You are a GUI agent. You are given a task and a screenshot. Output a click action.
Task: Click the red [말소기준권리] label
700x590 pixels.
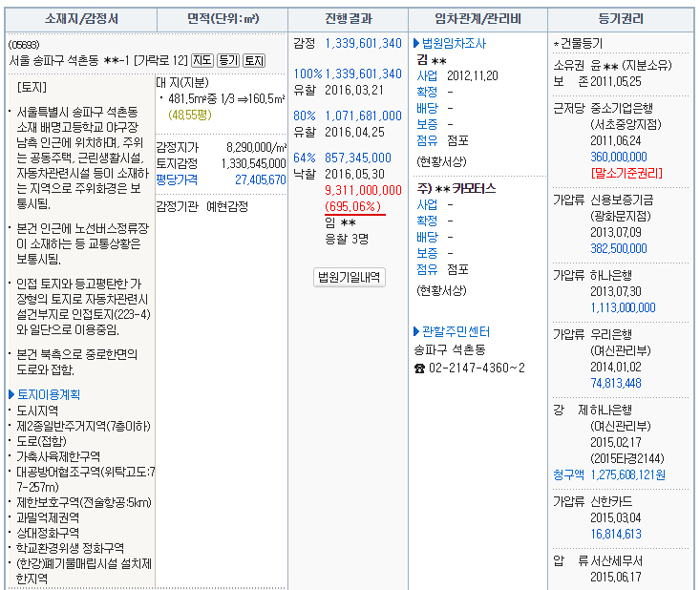(626, 173)
